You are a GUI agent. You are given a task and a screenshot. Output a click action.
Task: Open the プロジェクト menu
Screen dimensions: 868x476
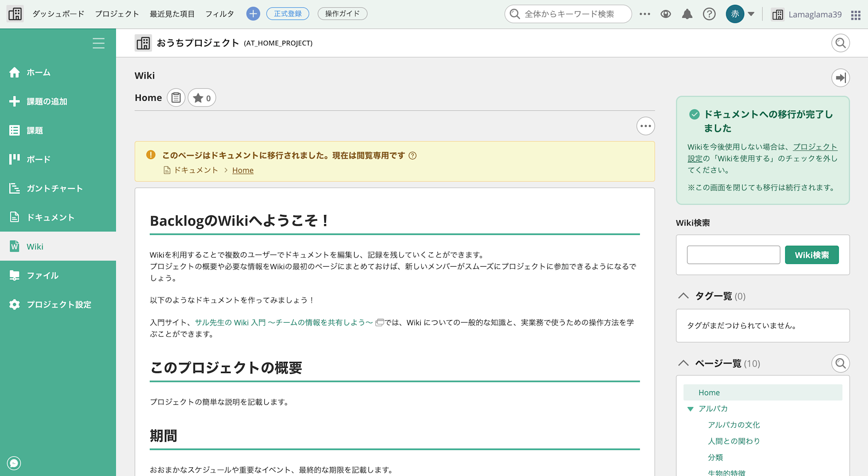[x=117, y=13]
